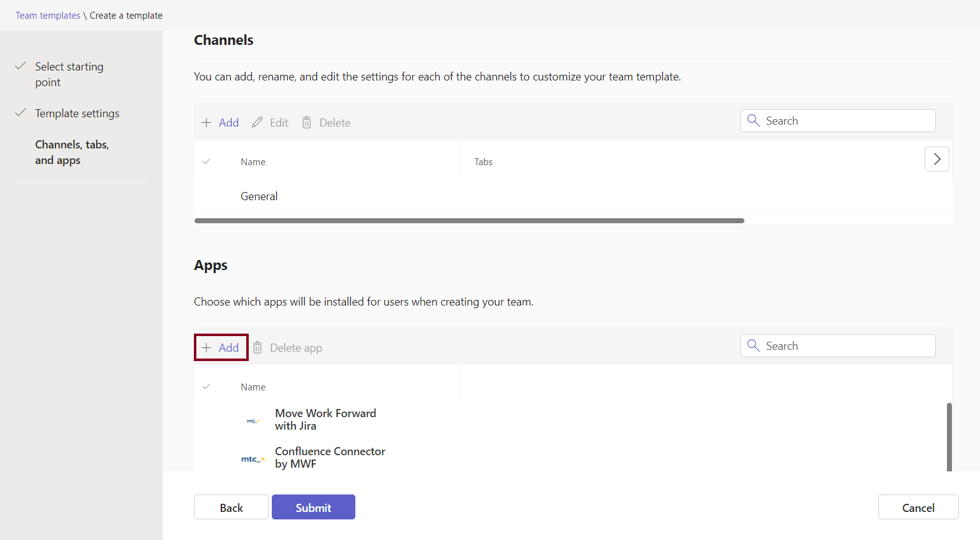The height and width of the screenshot is (540, 980).
Task: Select the General channel row
Action: [259, 196]
